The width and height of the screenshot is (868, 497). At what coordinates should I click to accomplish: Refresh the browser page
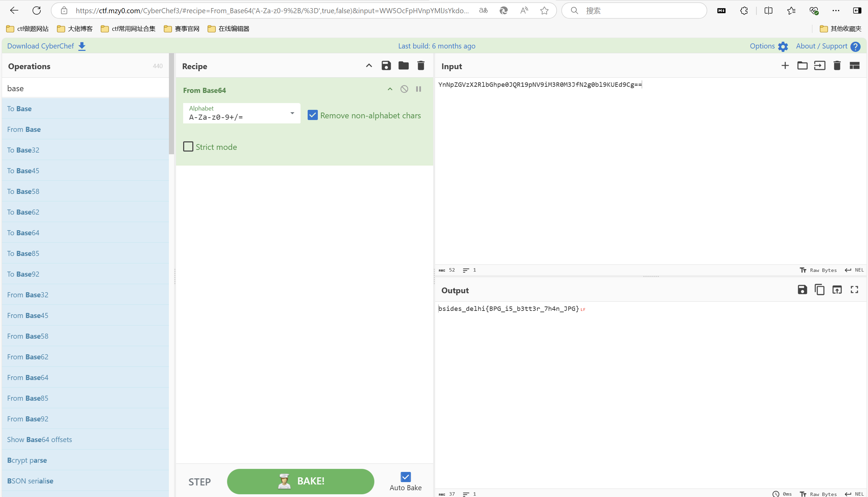[37, 11]
